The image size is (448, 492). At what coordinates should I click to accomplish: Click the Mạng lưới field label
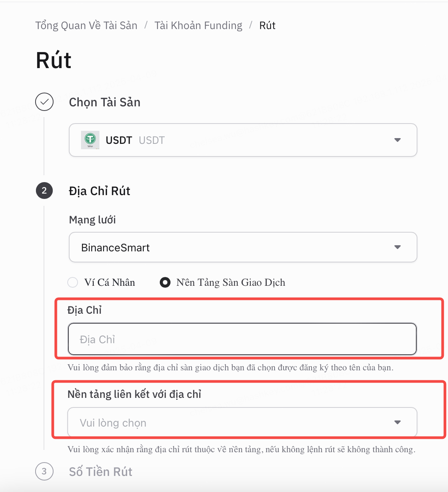click(x=93, y=220)
